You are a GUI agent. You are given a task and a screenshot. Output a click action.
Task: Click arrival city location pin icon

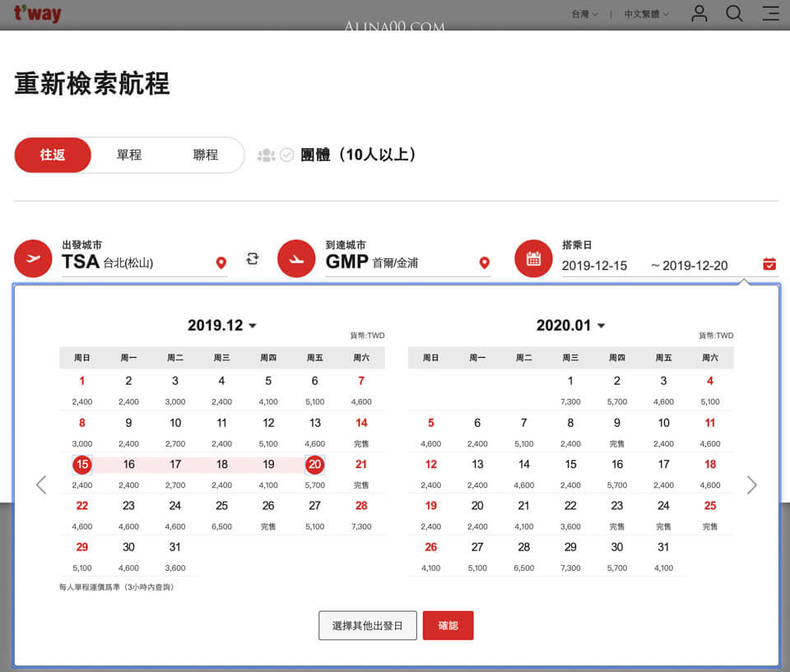point(484,262)
